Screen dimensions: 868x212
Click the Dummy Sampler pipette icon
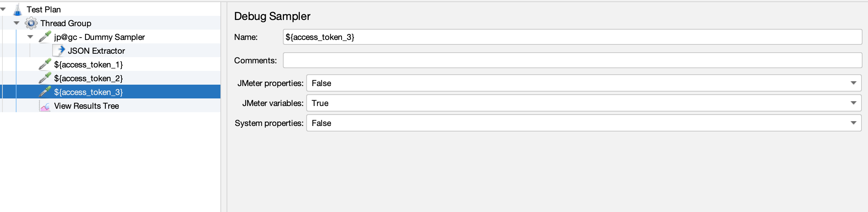pos(45,37)
